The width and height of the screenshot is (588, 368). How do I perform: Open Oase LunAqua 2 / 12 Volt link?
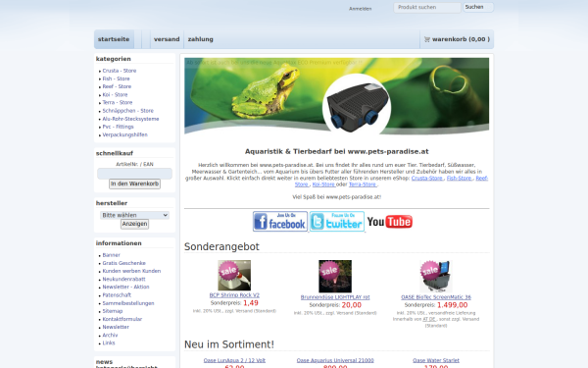[234, 360]
